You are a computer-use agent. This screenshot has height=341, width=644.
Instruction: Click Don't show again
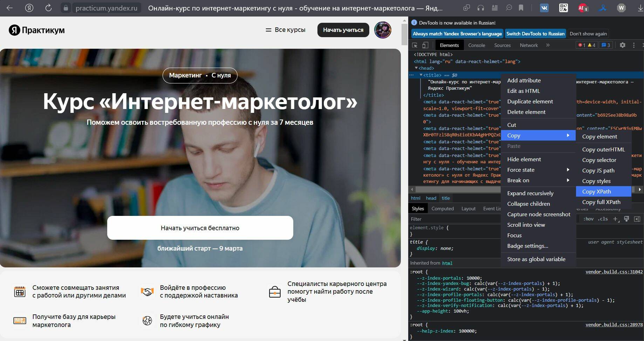(x=588, y=34)
